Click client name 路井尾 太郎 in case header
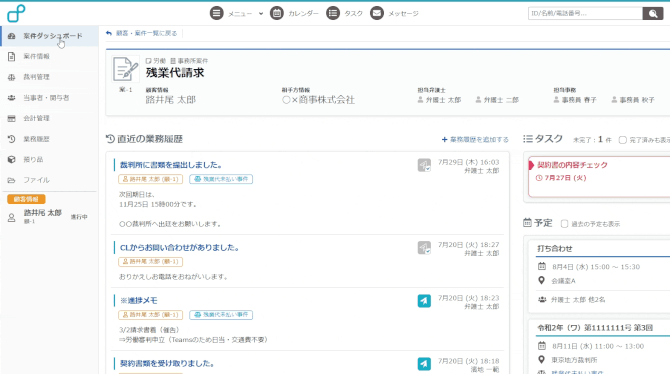This screenshot has width=670, height=374. click(170, 100)
